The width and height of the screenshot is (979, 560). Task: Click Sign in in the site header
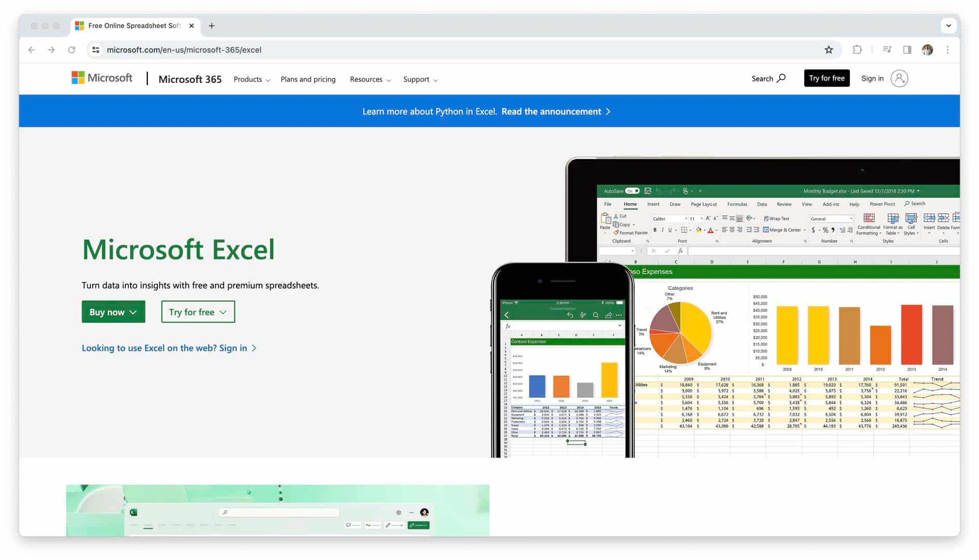tap(872, 78)
